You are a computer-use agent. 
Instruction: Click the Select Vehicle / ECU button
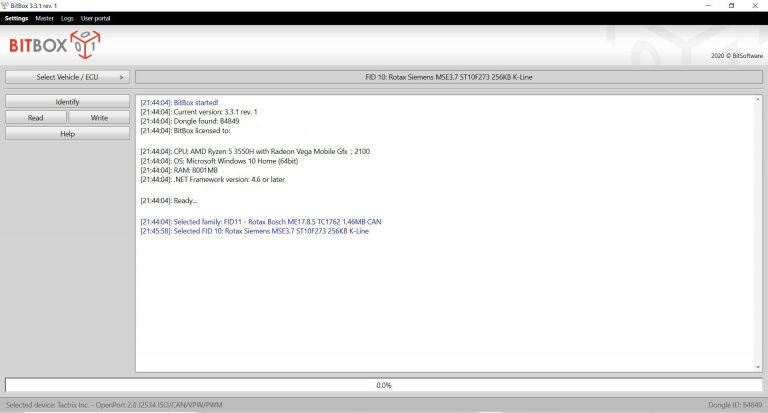click(68, 77)
